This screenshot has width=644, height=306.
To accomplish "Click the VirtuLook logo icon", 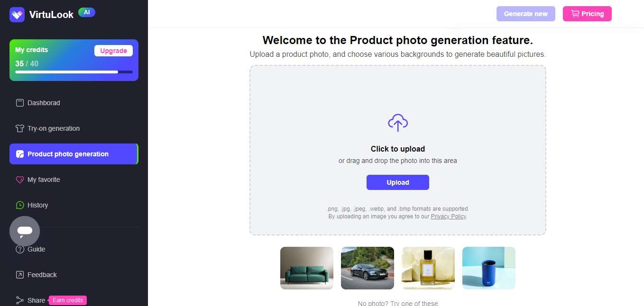I will point(17,14).
